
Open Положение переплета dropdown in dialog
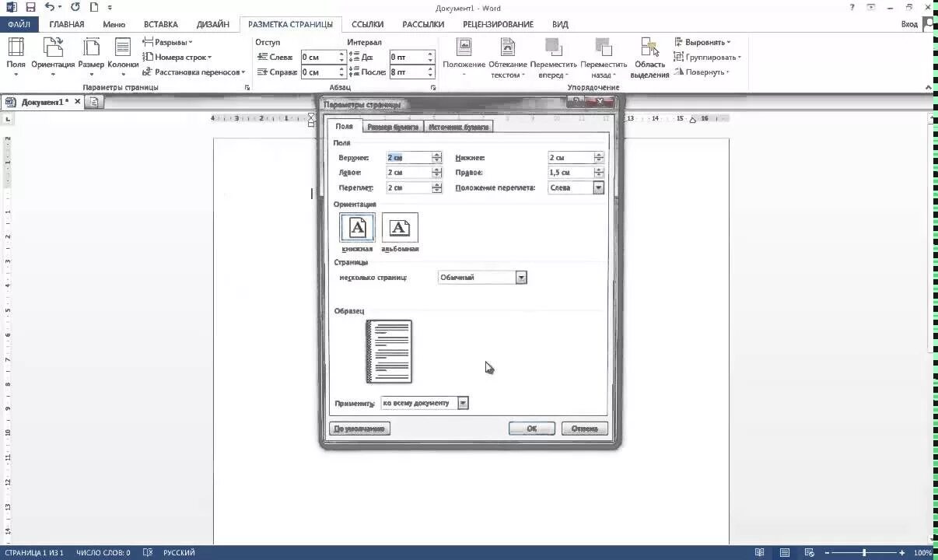[x=598, y=187]
